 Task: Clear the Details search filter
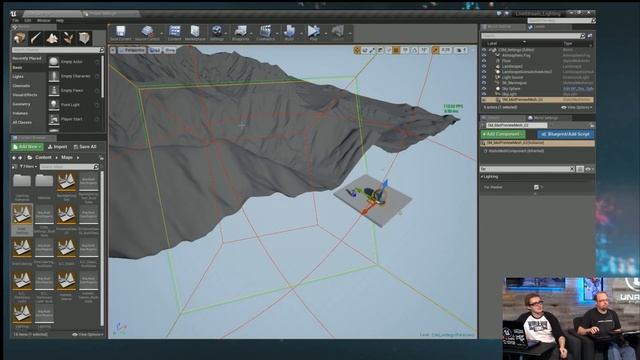pyautogui.click(x=572, y=169)
